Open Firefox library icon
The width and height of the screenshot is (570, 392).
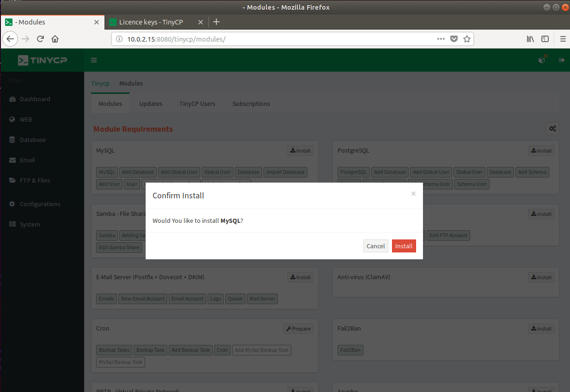[x=530, y=39]
